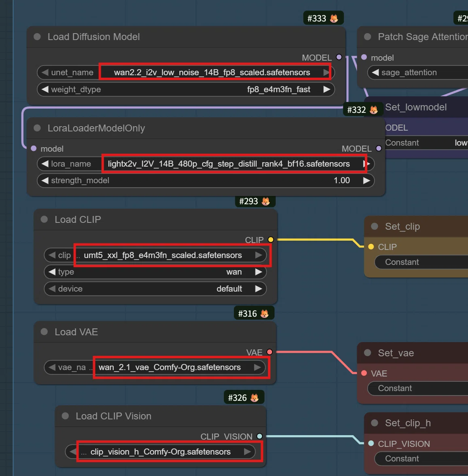This screenshot has width=468, height=476.
Task: Collapse the Load CLIP Vision node
Action: tap(65, 416)
